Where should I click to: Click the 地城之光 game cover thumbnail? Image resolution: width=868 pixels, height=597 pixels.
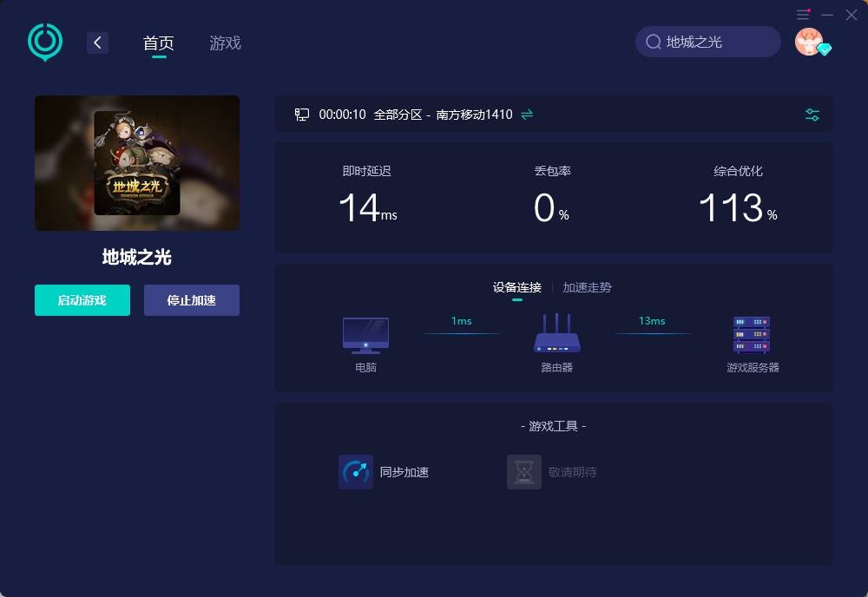coord(137,162)
